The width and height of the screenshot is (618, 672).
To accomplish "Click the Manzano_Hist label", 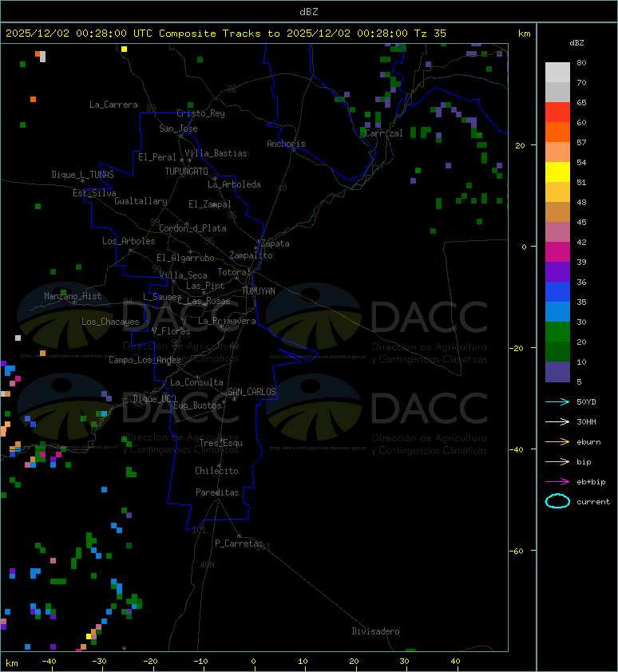I will tap(73, 296).
